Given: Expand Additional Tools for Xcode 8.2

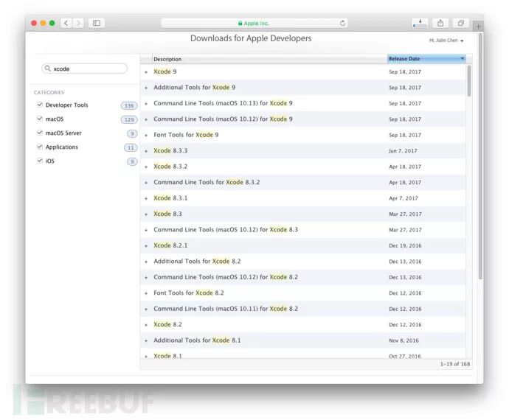Looking at the screenshot, I should [x=146, y=262].
